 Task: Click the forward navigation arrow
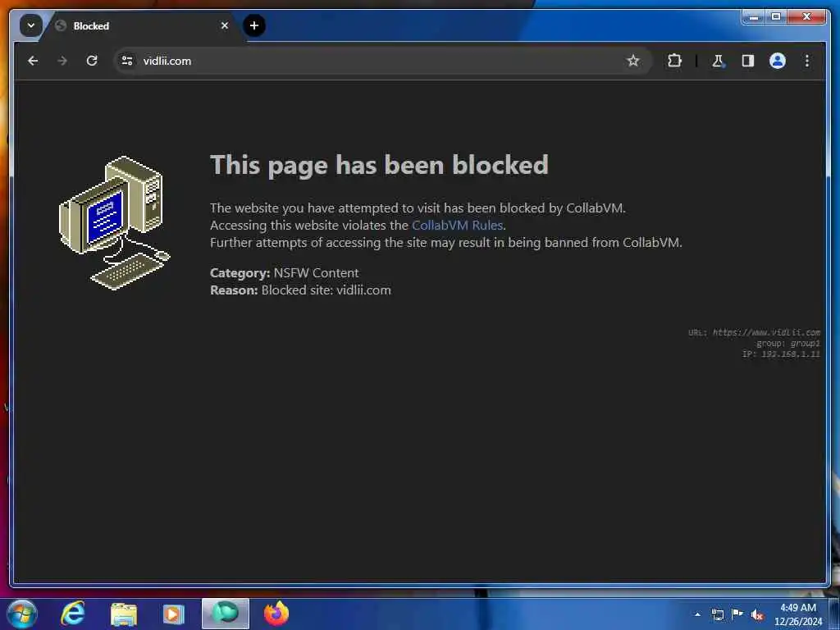[x=62, y=61]
